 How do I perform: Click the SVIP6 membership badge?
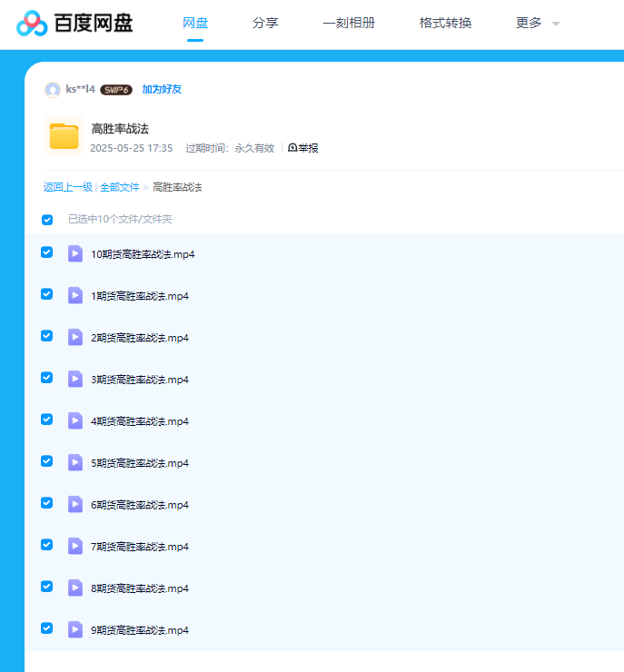coord(116,90)
